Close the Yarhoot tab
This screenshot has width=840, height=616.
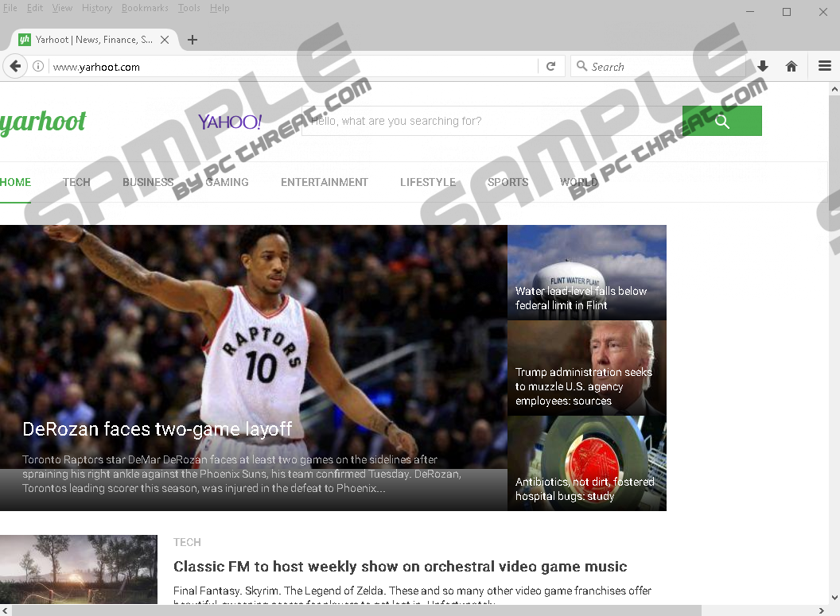[x=165, y=40]
